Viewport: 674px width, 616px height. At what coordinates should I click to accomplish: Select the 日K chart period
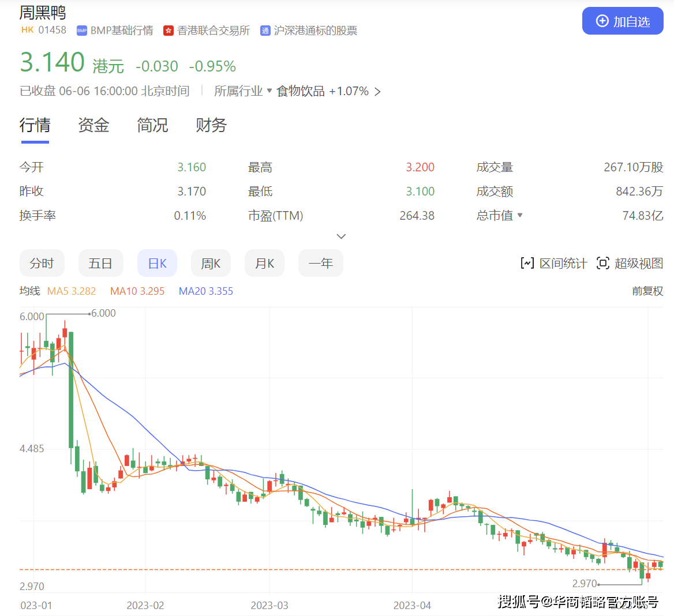click(158, 263)
